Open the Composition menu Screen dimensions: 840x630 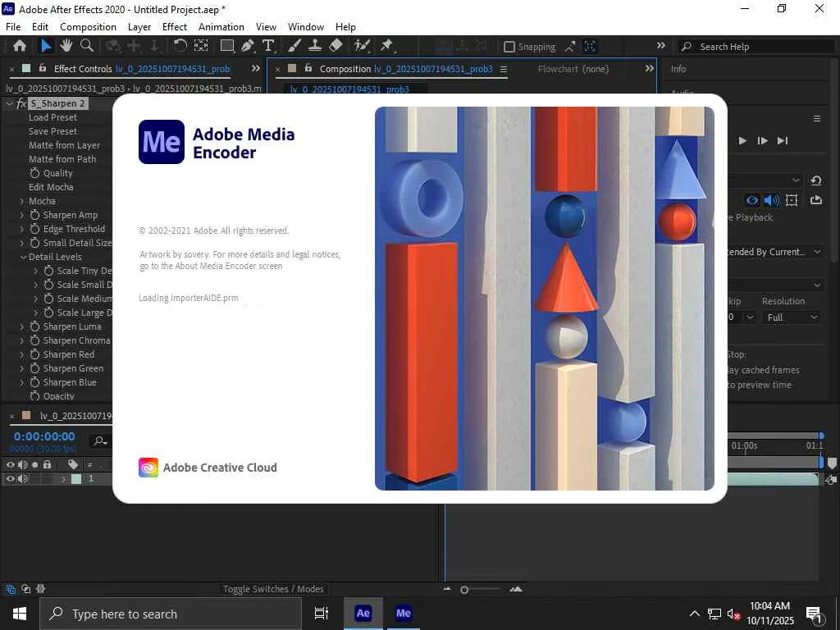click(x=88, y=27)
